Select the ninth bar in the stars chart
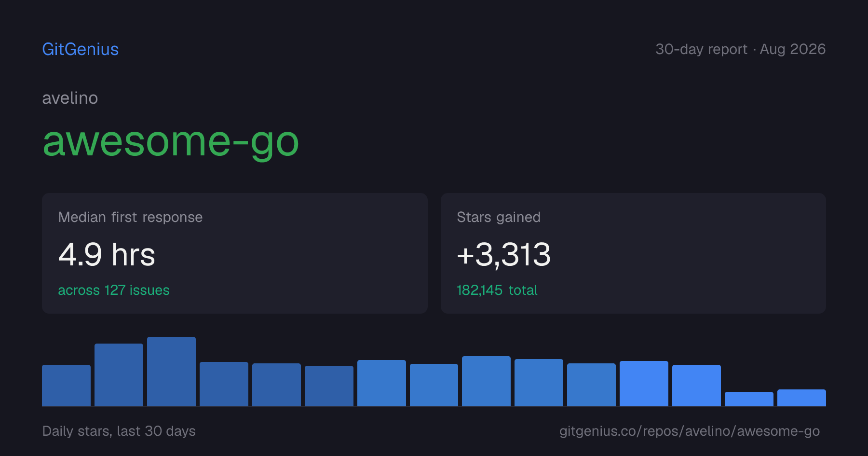This screenshot has width=868, height=456. tap(486, 381)
